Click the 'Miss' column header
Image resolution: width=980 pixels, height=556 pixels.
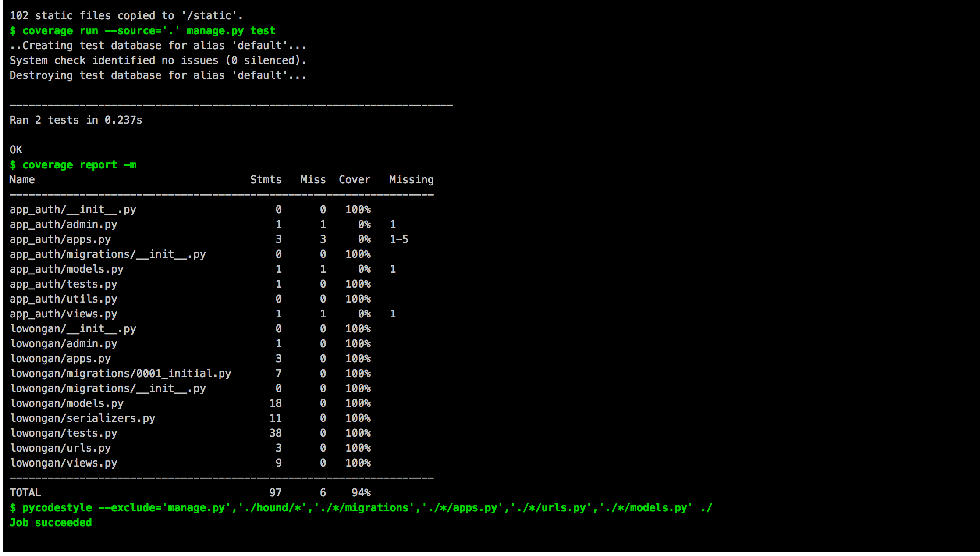tap(313, 180)
